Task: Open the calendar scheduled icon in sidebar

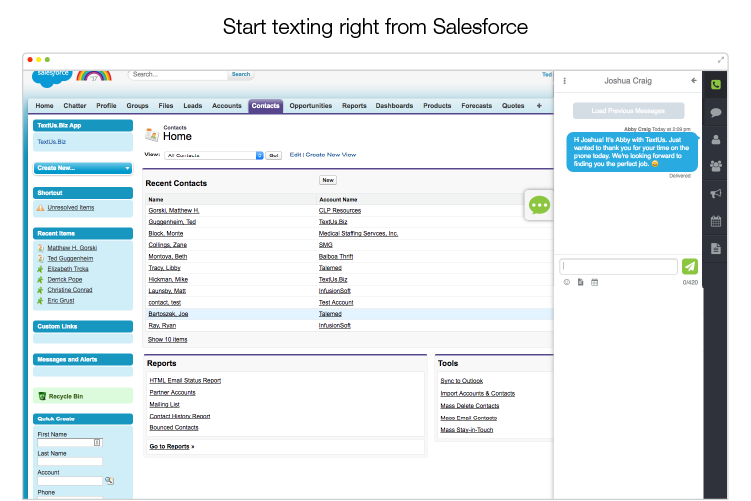Action: click(716, 221)
